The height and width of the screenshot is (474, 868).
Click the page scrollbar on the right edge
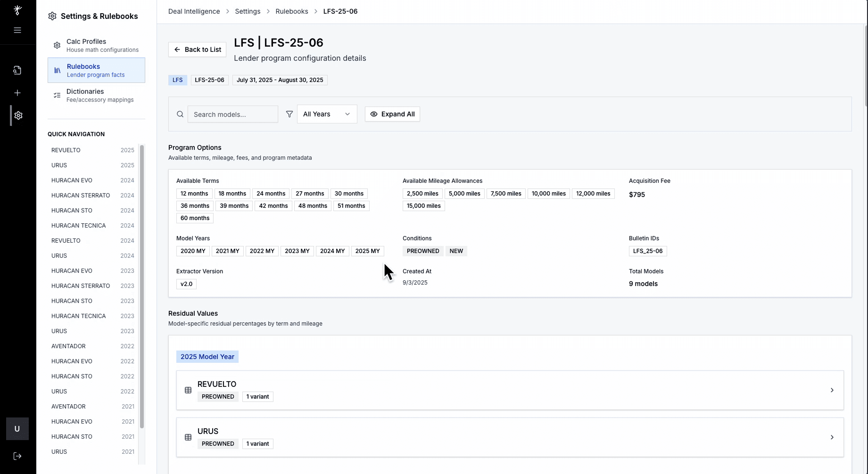[866, 66]
